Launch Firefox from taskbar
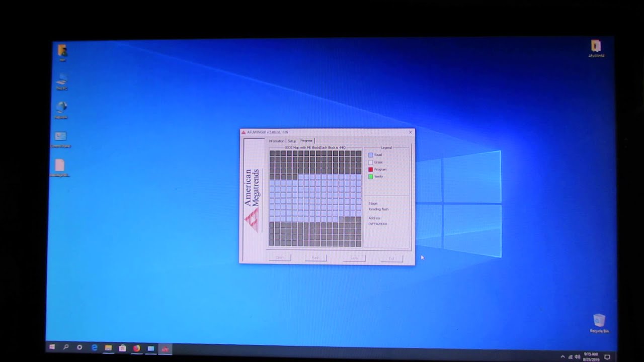This screenshot has width=644, height=362. [136, 348]
